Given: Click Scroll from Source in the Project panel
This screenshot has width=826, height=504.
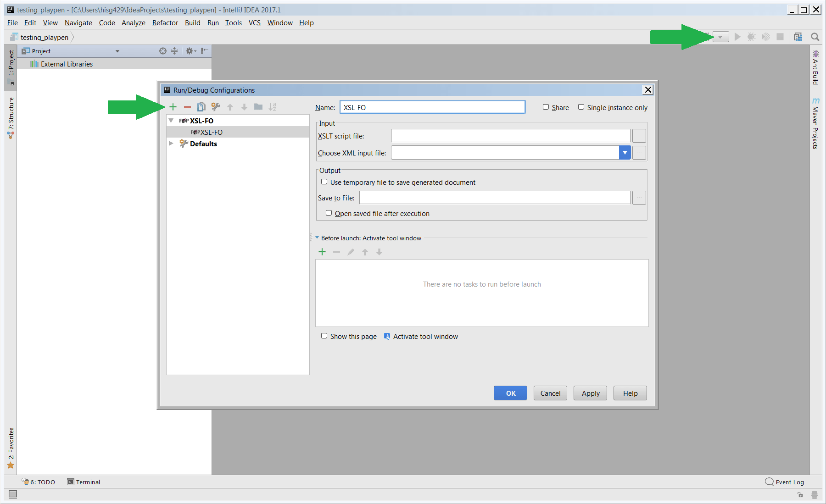Looking at the screenshot, I should (163, 51).
